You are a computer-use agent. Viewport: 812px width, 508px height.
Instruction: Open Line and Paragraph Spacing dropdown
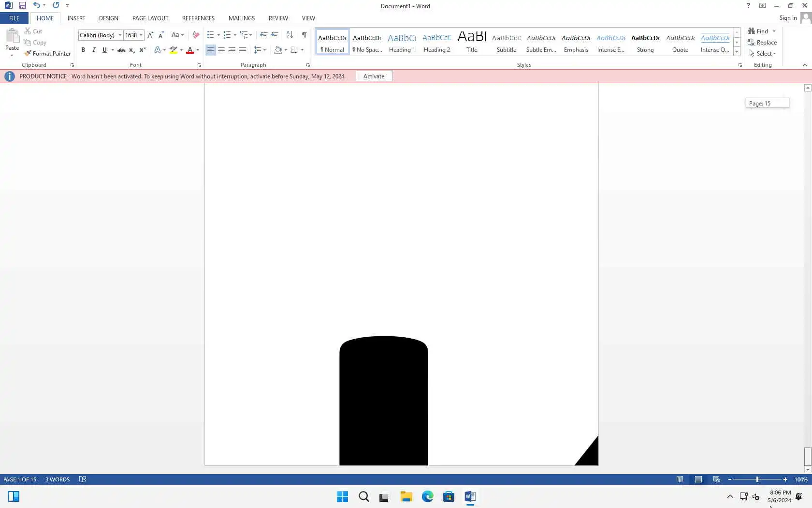pos(260,50)
